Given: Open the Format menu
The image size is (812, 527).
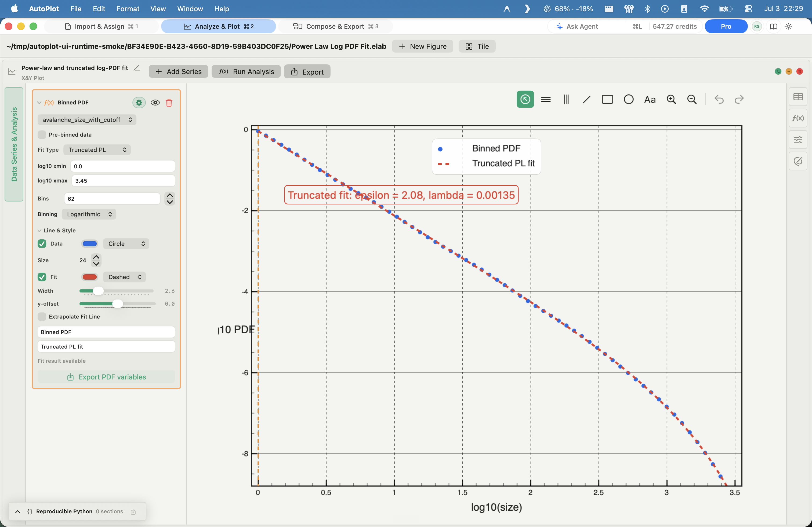Looking at the screenshot, I should 128,9.
